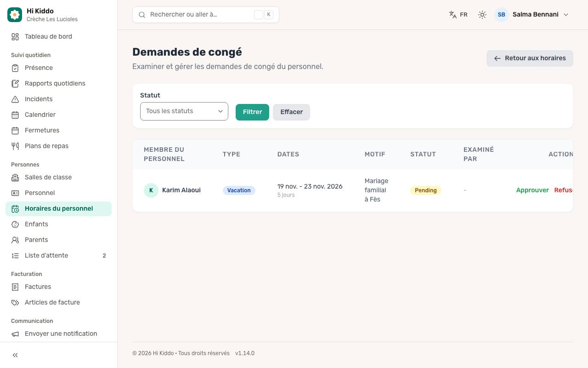Click the Factures document icon
588x368 pixels.
[15, 287]
